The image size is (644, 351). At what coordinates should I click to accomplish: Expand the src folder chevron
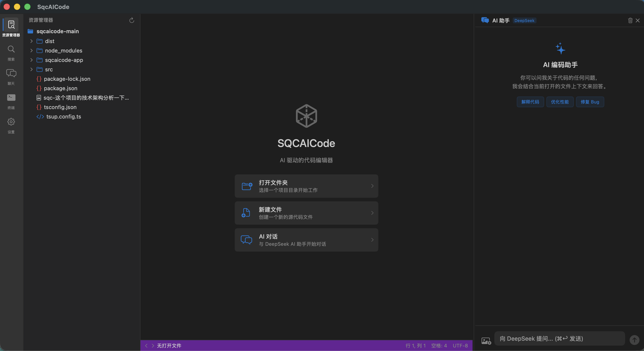click(31, 70)
